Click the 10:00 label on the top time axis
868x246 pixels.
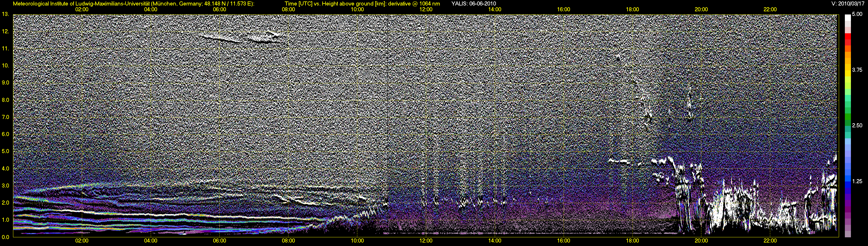(x=357, y=10)
